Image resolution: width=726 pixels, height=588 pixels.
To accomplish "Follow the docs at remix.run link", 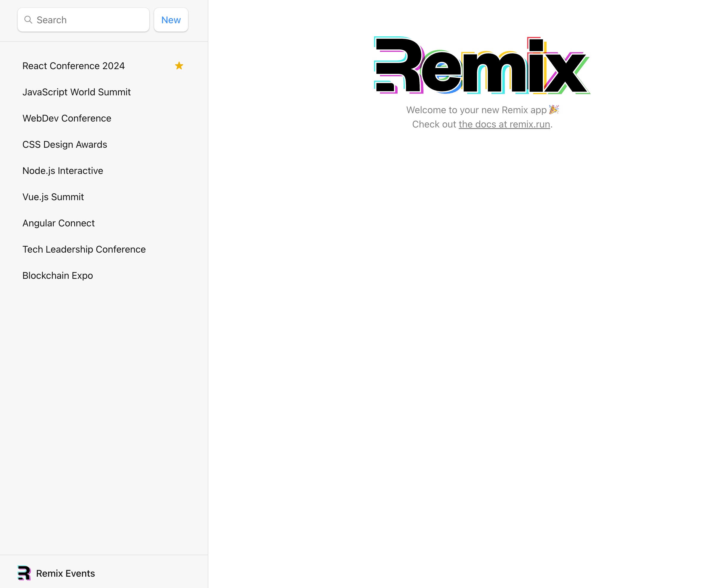I will 504,124.
